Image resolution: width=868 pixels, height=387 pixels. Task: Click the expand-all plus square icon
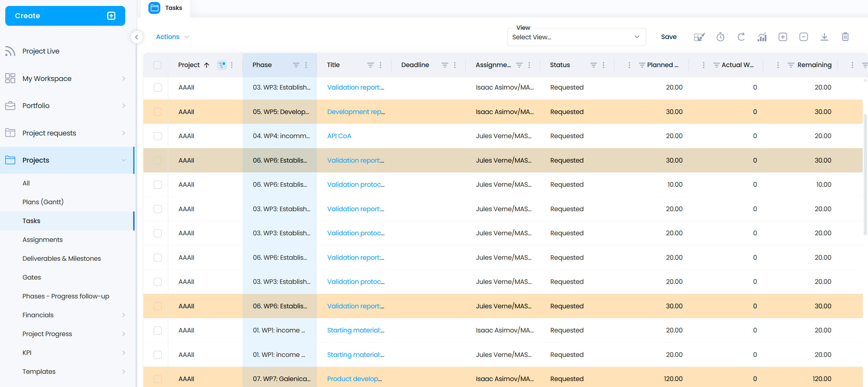click(783, 37)
